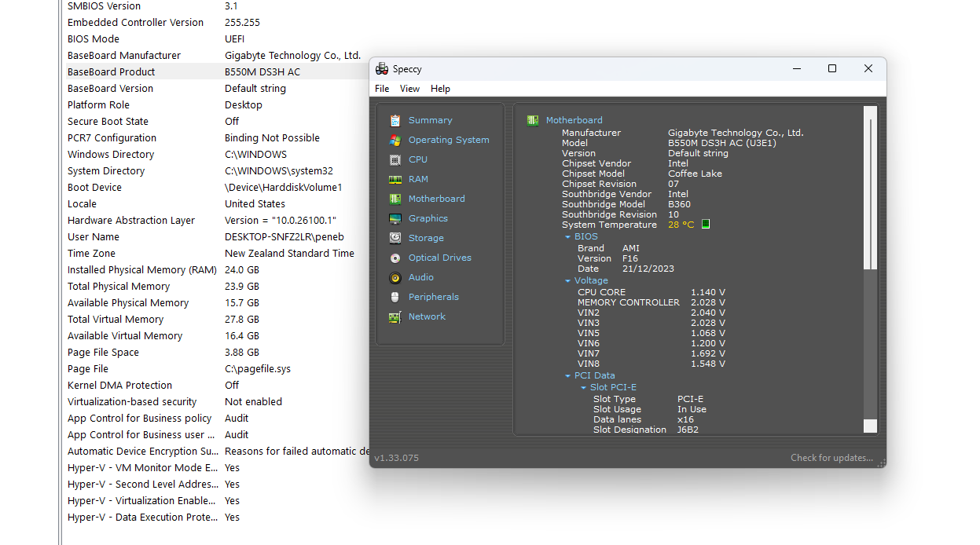The height and width of the screenshot is (545, 980).
Task: Click the VIN8 1.548 V voltage row
Action: pos(651,364)
